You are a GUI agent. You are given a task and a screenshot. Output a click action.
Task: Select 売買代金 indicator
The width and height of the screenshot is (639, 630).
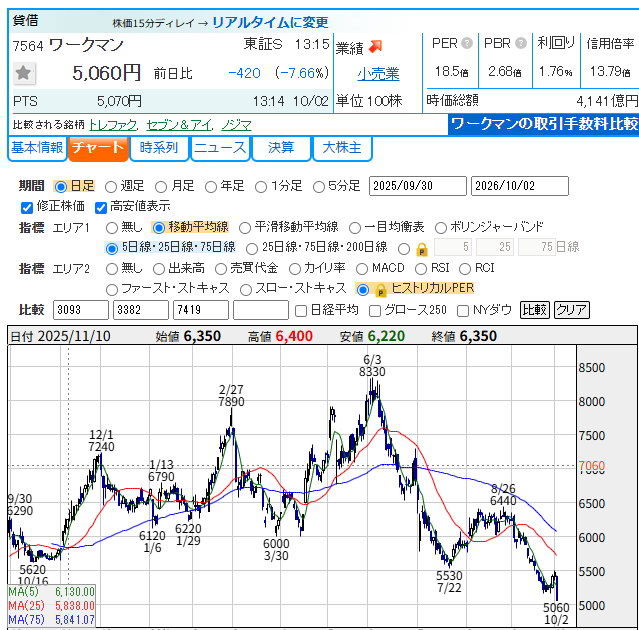point(221,269)
